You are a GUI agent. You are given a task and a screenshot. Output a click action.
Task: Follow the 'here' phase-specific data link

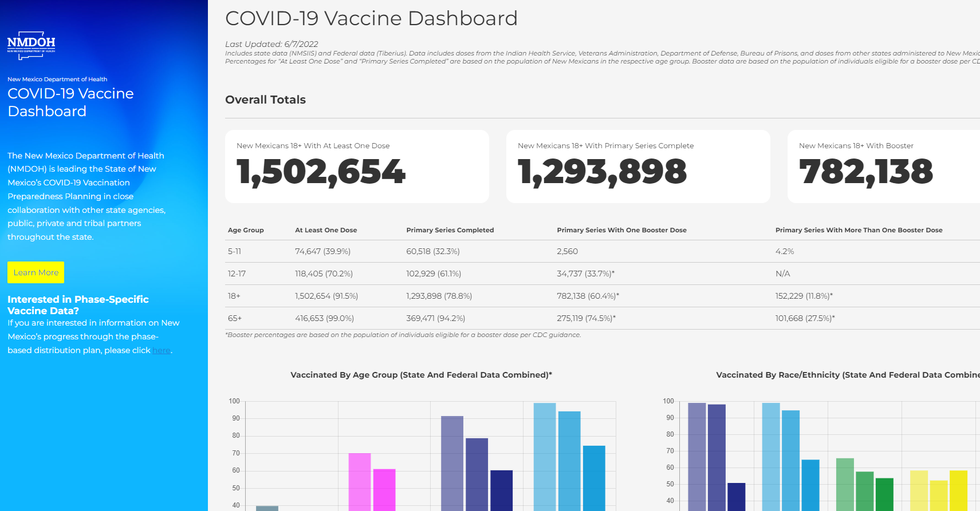click(x=162, y=350)
